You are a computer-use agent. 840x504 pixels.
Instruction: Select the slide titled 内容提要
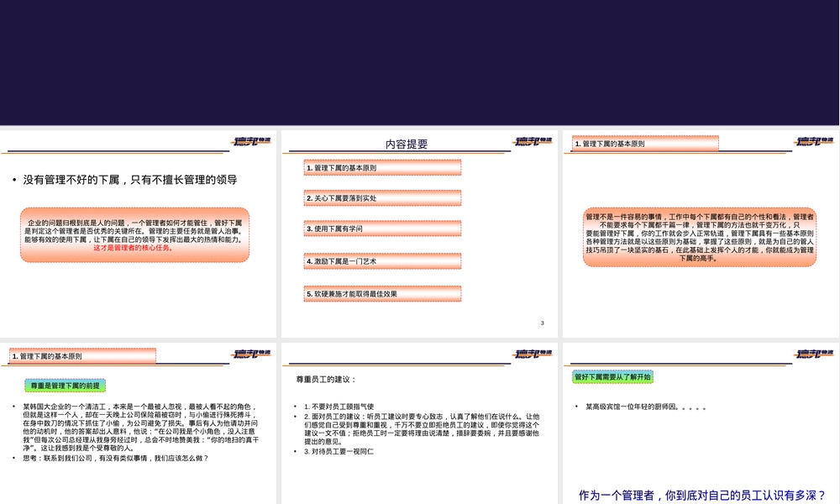[x=419, y=234]
